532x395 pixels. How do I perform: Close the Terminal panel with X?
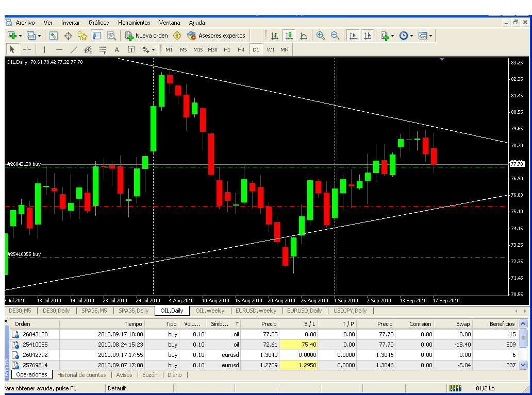pos(6,321)
